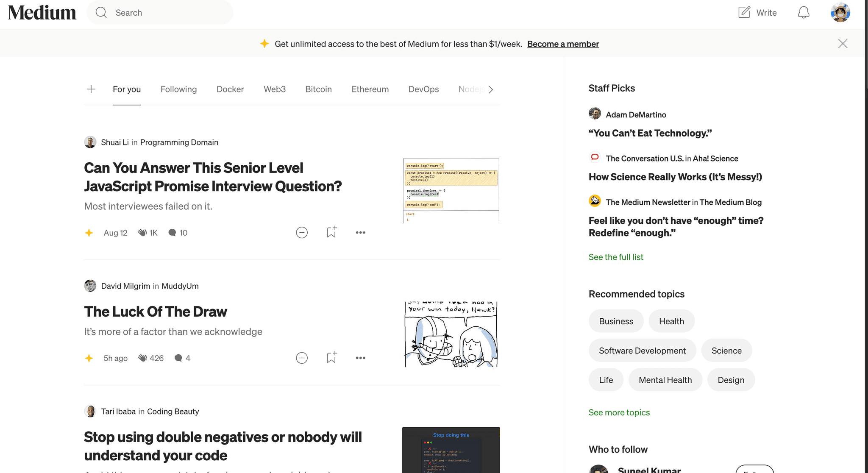Open the profile avatar menu
This screenshot has width=868, height=473.
coord(840,12)
